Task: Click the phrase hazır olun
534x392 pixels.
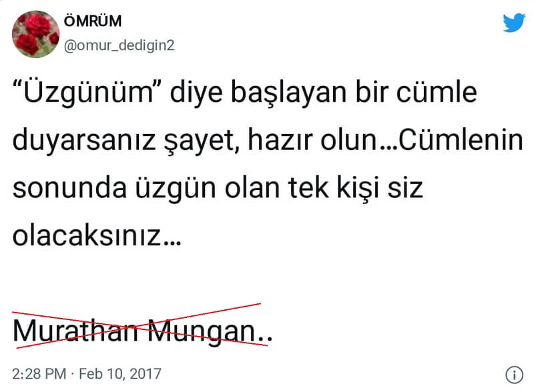Action: click(x=312, y=139)
